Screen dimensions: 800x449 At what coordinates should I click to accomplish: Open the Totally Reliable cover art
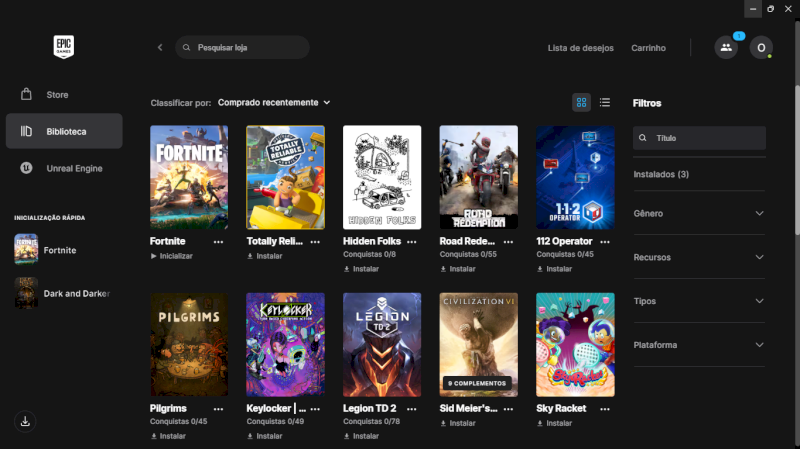(x=285, y=178)
